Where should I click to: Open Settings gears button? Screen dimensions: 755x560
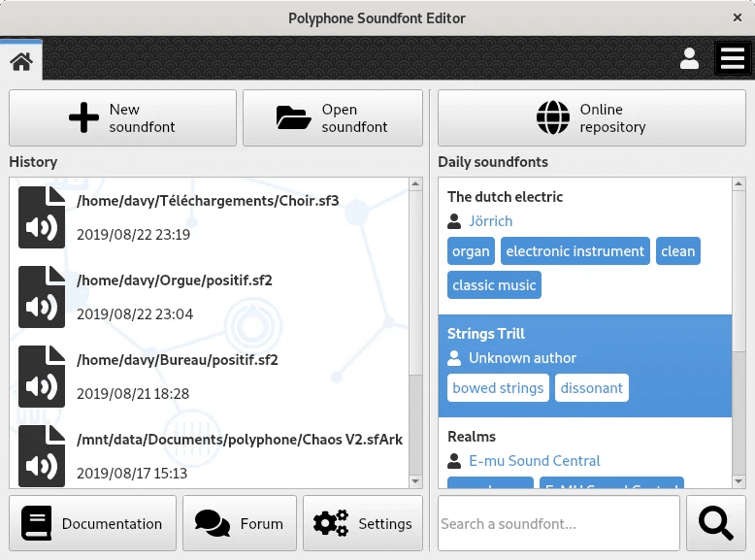coord(363,523)
